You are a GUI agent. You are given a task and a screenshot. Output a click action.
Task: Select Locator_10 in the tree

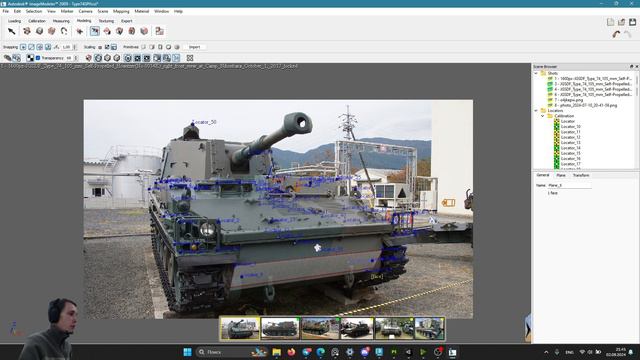click(x=571, y=127)
